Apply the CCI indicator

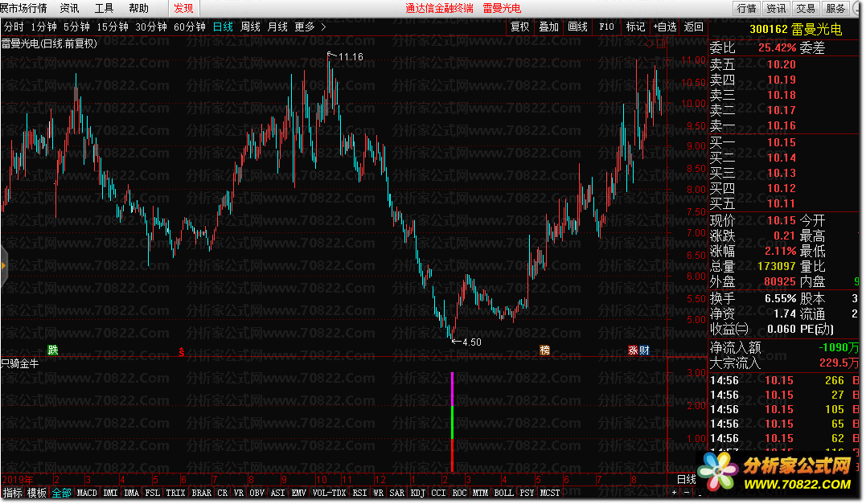pyautogui.click(x=438, y=493)
